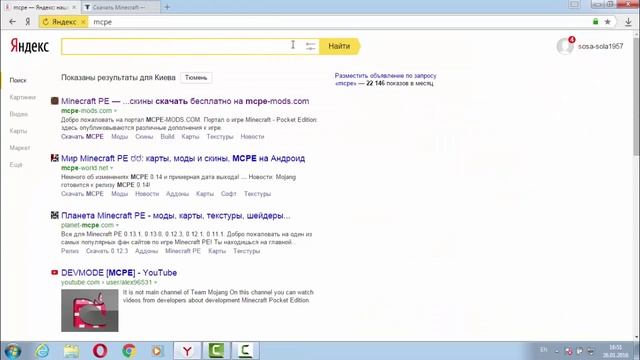Go back with the browser back arrow
Viewport: 640px width, 360px height.
(x=13, y=22)
